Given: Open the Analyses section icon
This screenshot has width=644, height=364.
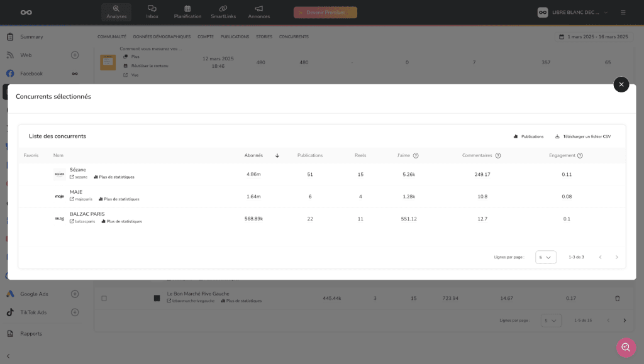Looking at the screenshot, I should [116, 9].
